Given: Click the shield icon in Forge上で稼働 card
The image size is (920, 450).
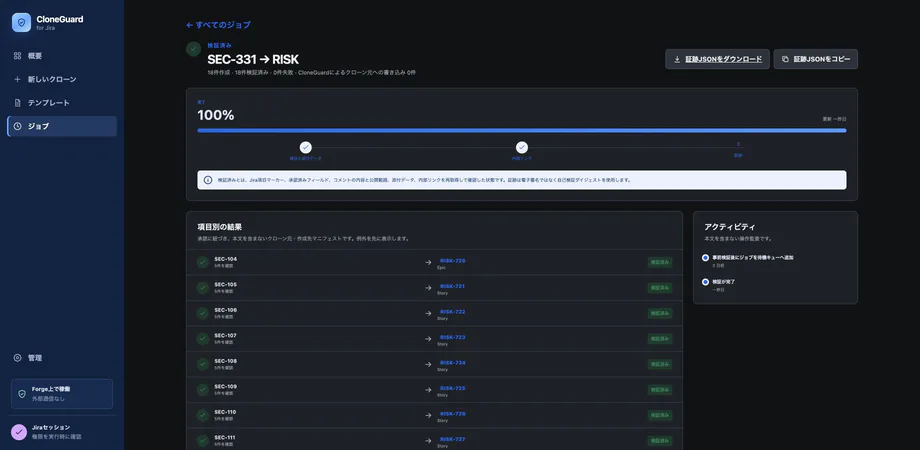Looking at the screenshot, I should [x=22, y=394].
